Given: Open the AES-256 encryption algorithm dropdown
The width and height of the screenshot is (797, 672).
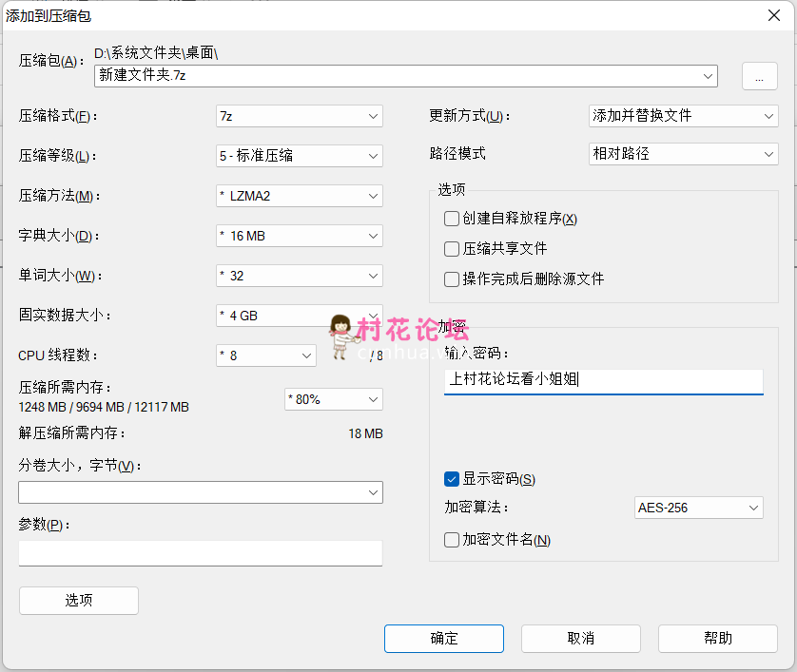Looking at the screenshot, I should pos(698,508).
